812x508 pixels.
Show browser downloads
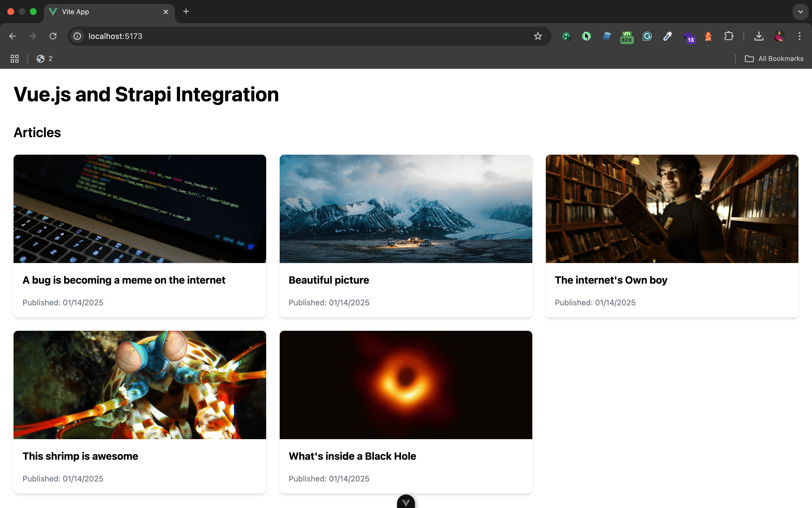click(759, 36)
